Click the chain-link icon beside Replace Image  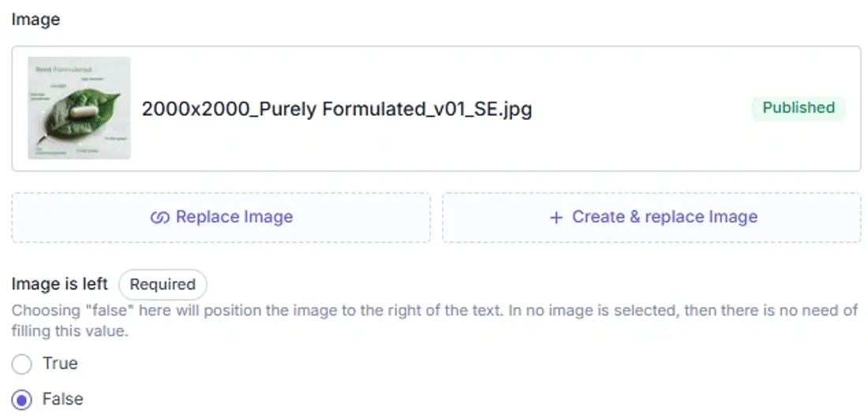tap(159, 218)
